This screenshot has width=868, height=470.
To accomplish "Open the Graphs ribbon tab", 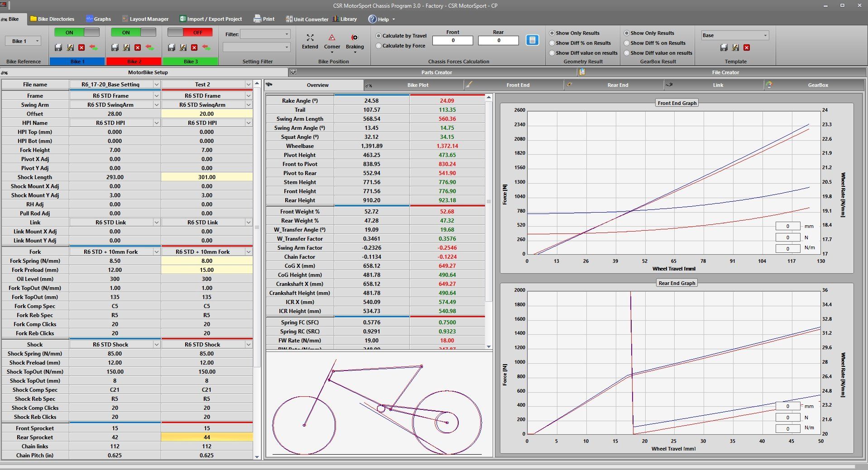I will (x=98, y=19).
